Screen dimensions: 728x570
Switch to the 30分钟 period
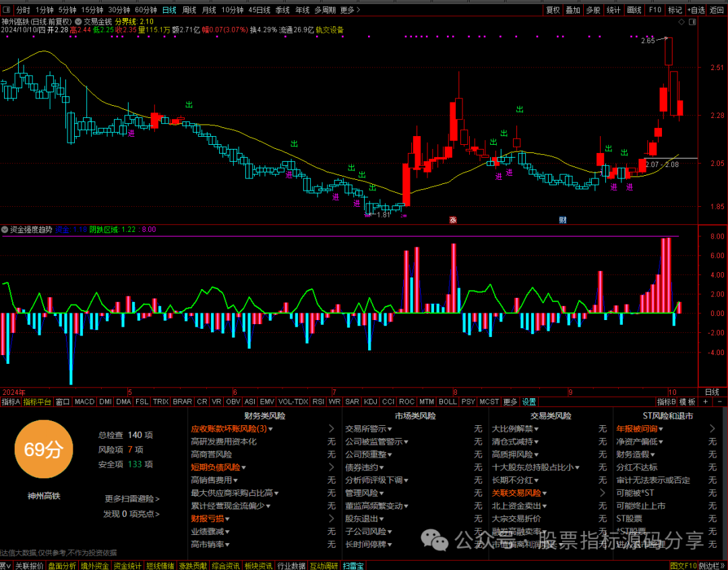[x=119, y=9]
